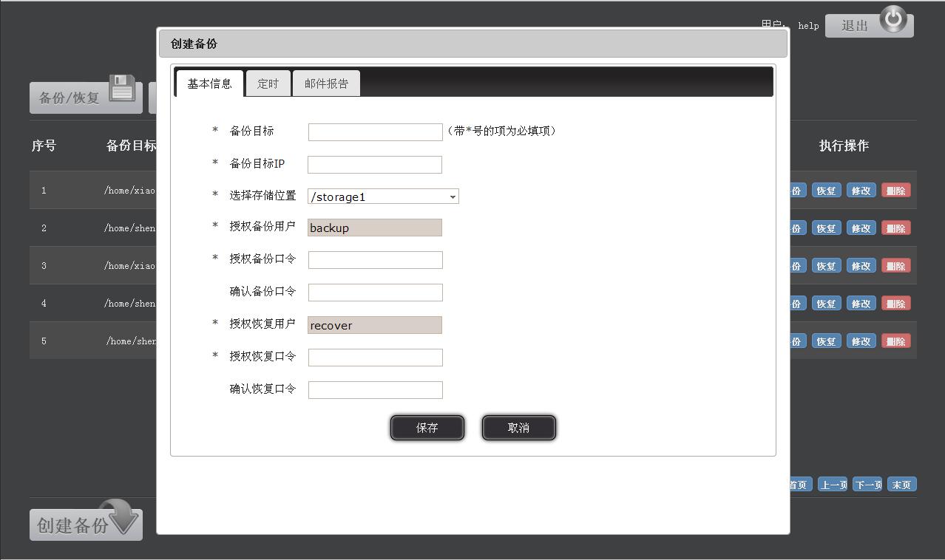Viewport: 945px width, 560px height.
Task: Click 删除 delete button in row 1
Action: coord(895,191)
